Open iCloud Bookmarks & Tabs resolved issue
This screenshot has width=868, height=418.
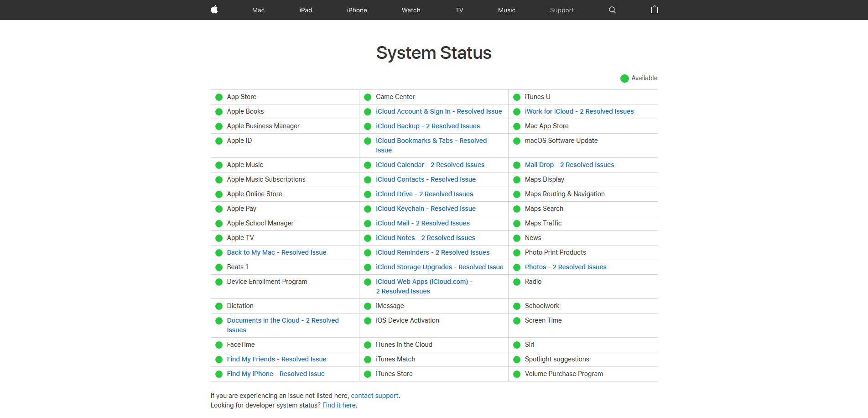click(431, 145)
